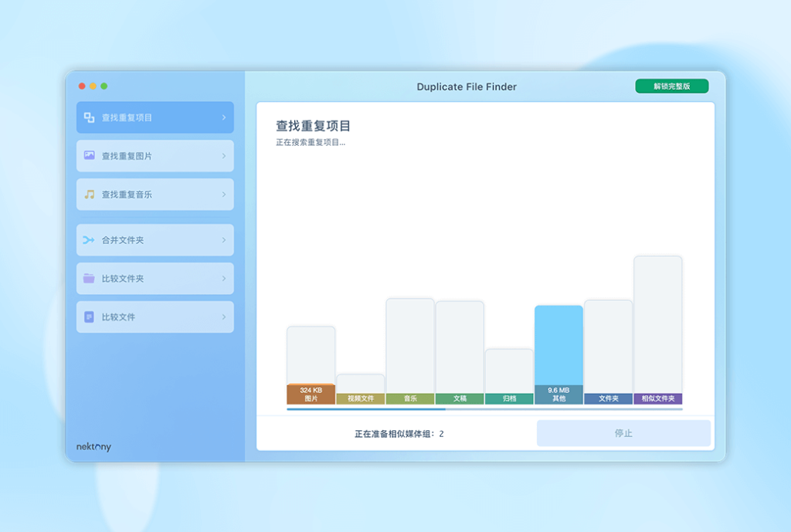
Task: Click the 文稿 category label
Action: pos(460,398)
